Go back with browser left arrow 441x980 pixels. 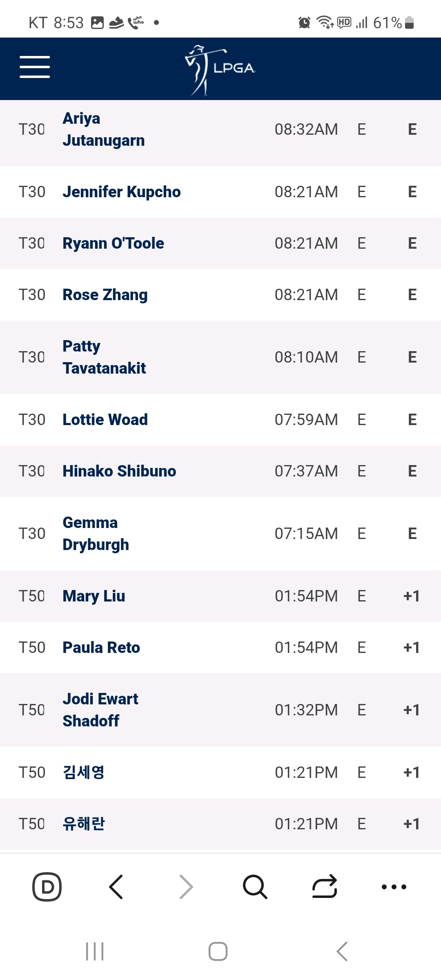[116, 887]
